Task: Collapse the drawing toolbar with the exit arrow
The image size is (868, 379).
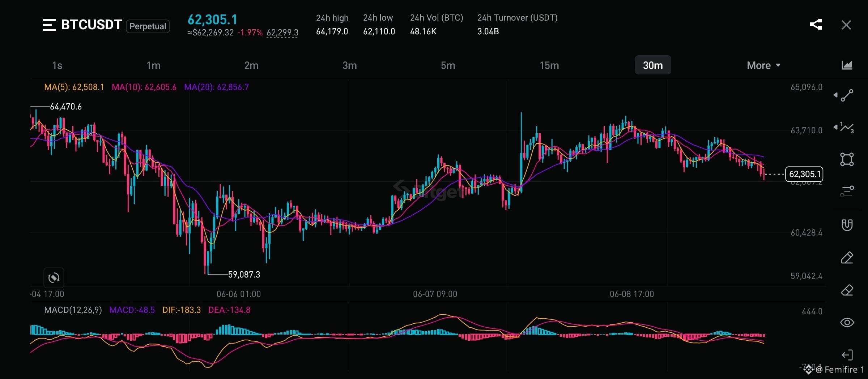Action: [x=847, y=355]
